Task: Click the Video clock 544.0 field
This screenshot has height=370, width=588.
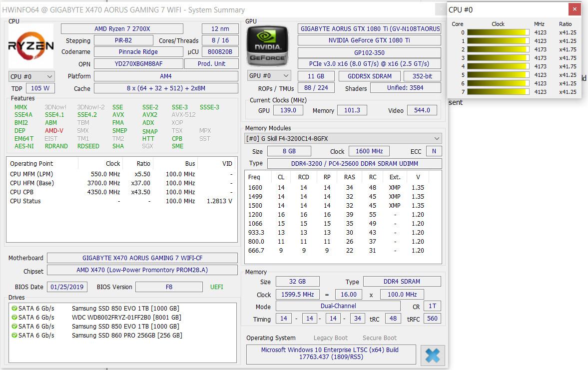Action: tap(422, 110)
